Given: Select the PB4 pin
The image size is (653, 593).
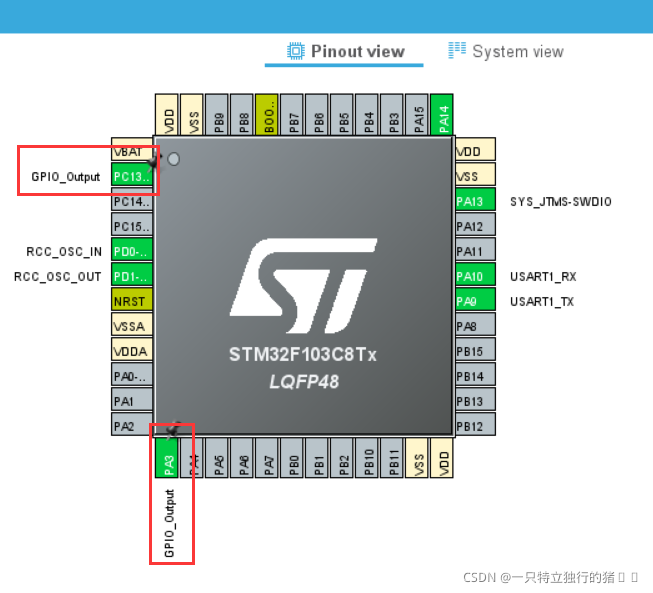Looking at the screenshot, I should click(x=366, y=115).
